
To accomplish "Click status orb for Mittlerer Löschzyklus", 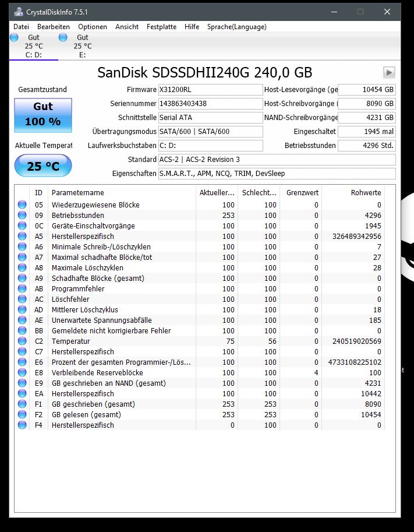I will pyautogui.click(x=22, y=309).
